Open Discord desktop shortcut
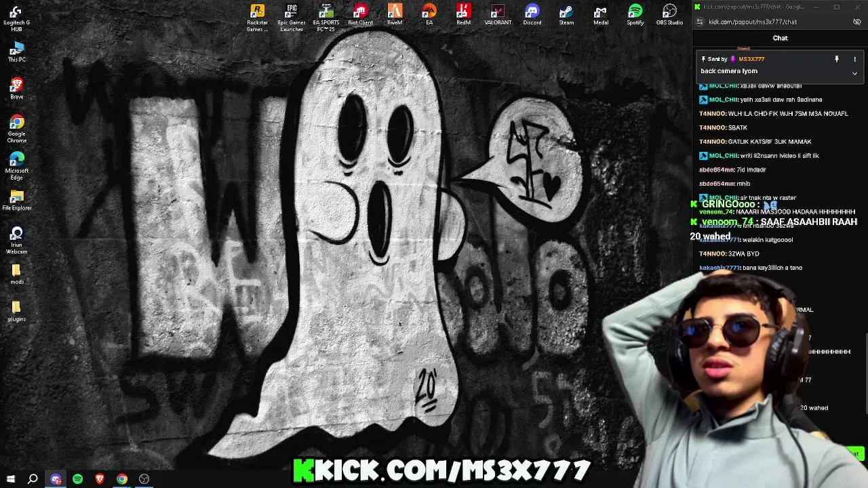The image size is (868, 488). pos(532,14)
